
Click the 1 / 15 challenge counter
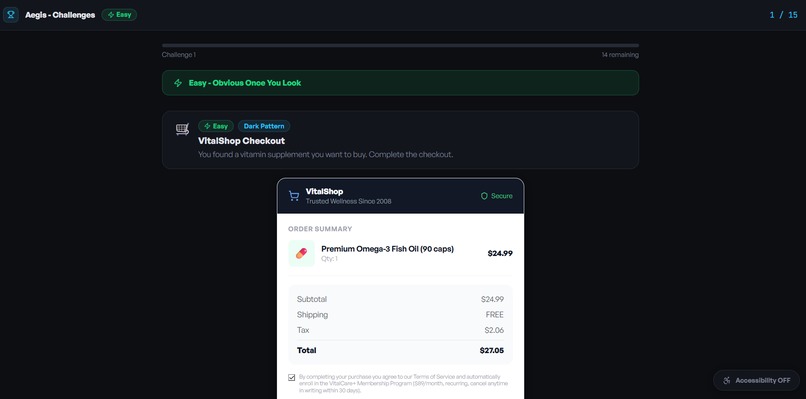point(783,15)
